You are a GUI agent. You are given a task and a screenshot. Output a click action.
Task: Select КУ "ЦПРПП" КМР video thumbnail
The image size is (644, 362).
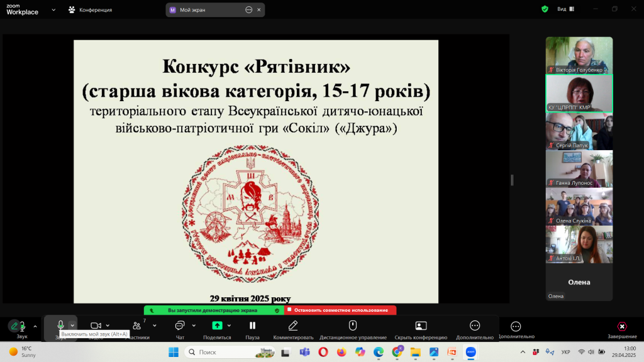point(579,93)
